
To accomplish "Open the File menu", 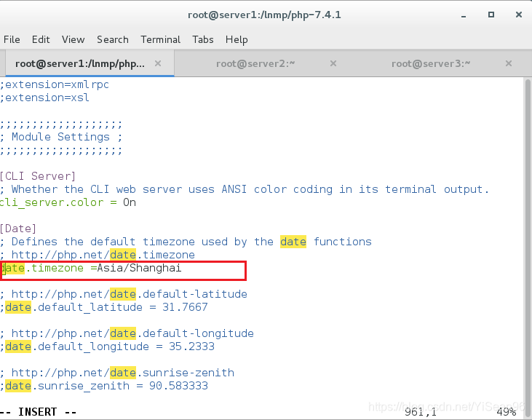I will [12, 40].
